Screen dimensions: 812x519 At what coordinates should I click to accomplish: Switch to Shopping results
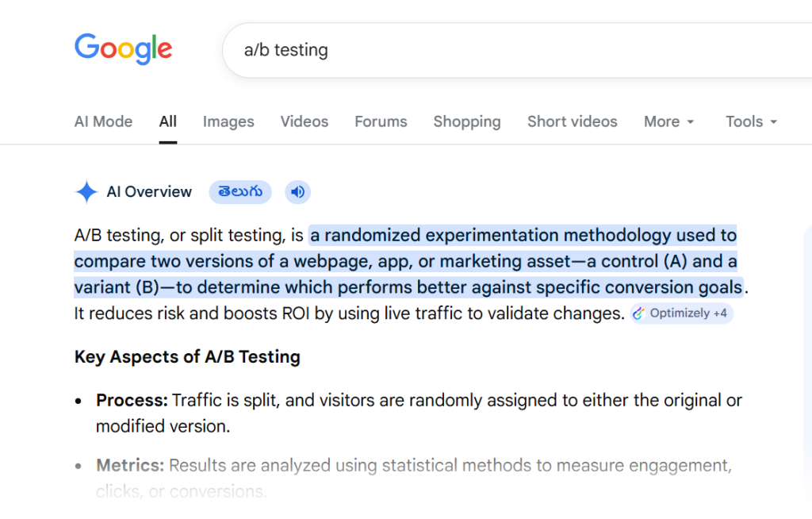466,121
